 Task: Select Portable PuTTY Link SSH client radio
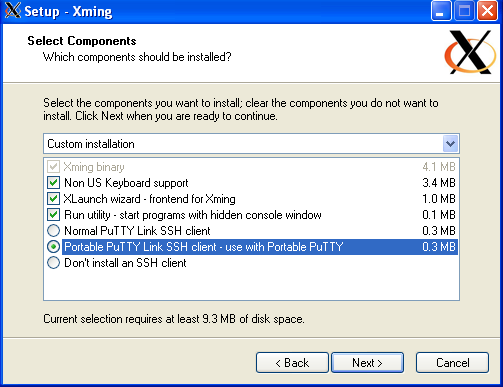pyautogui.click(x=53, y=247)
